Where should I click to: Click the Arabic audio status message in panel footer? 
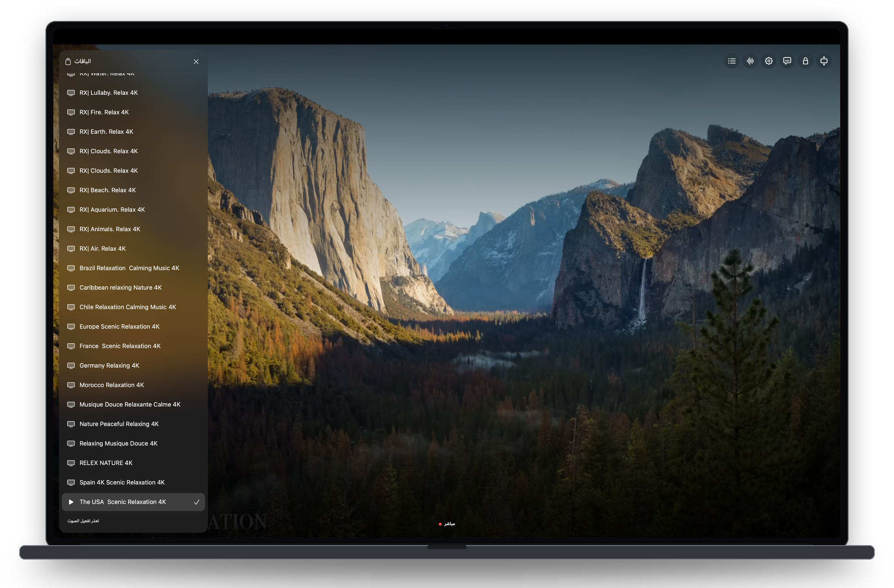point(83,521)
